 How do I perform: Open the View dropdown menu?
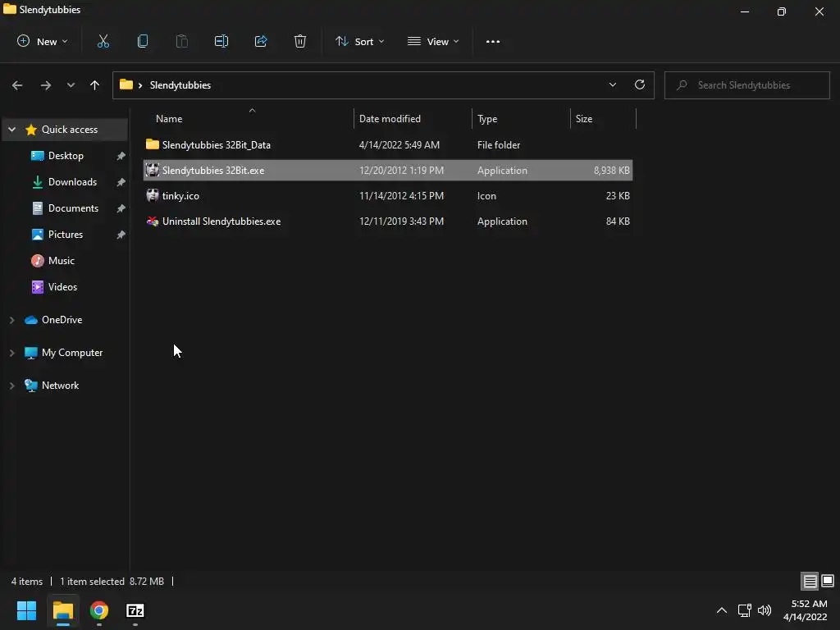click(433, 41)
